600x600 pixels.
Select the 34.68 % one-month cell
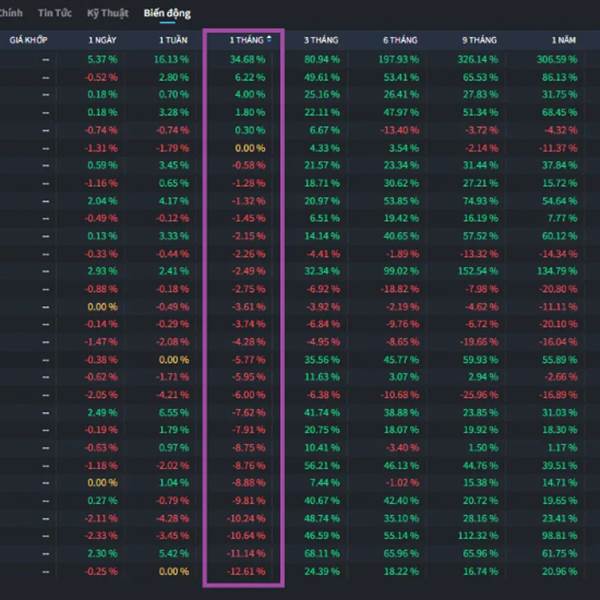pyautogui.click(x=248, y=60)
